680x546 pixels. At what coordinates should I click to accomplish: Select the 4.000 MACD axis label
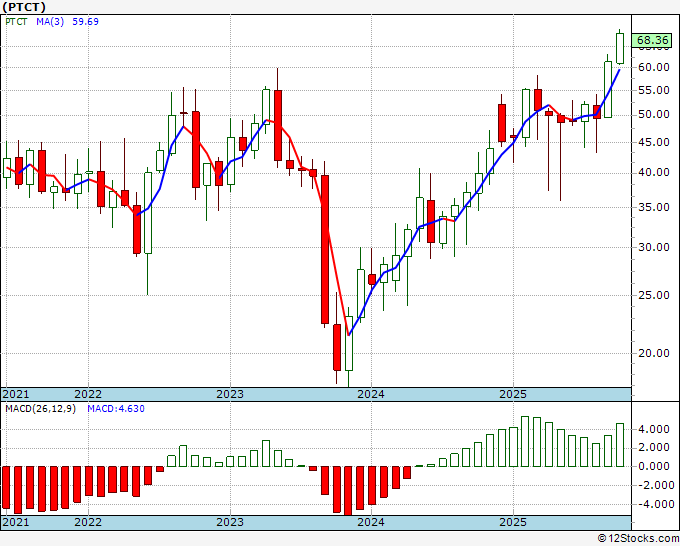point(656,429)
